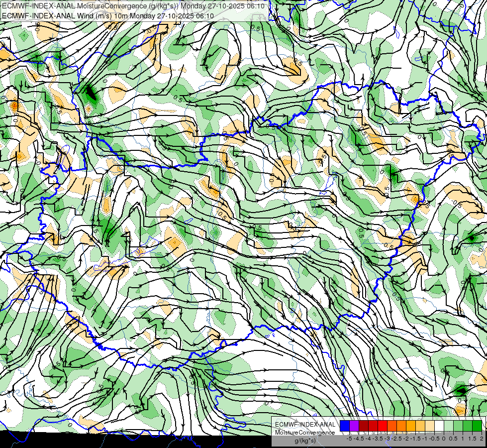487x448 pixels.
Task: Click the -4.5 tick label in legend
Action: coord(359,439)
